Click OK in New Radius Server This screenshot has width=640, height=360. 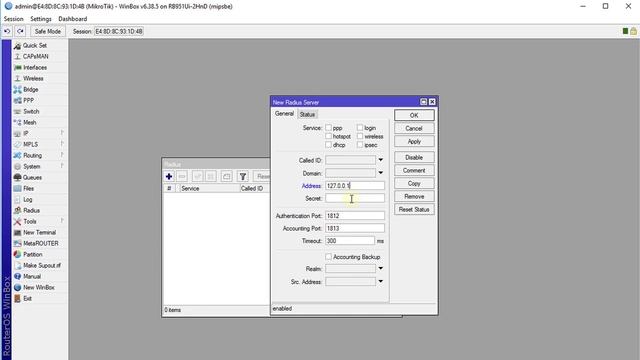(x=414, y=115)
